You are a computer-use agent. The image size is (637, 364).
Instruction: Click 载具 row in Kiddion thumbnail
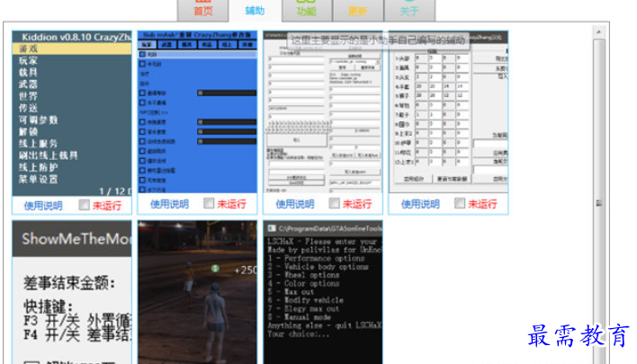tap(72, 73)
